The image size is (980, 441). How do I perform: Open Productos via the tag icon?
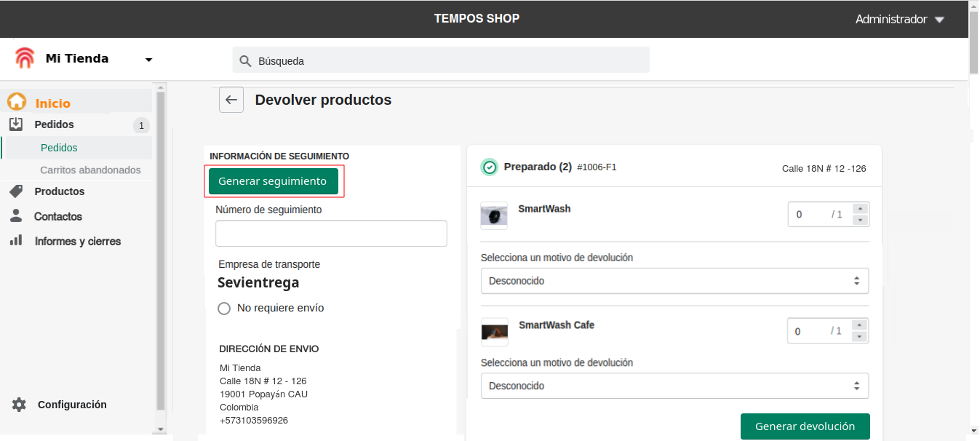pyautogui.click(x=16, y=191)
